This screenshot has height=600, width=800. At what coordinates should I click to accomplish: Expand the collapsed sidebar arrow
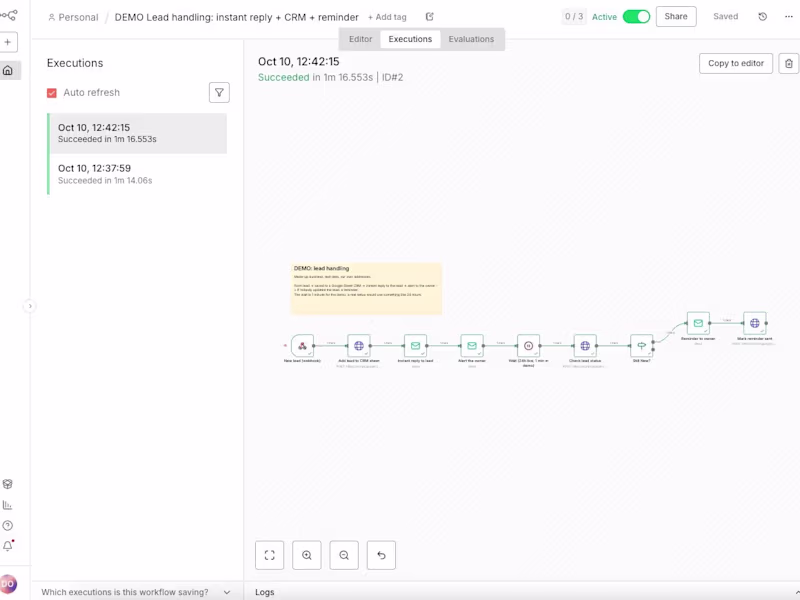click(30, 306)
